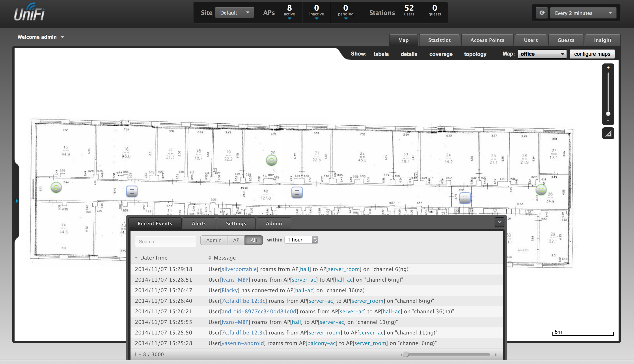Toggle the labels display on map
The height and width of the screenshot is (364, 634).
coord(381,54)
